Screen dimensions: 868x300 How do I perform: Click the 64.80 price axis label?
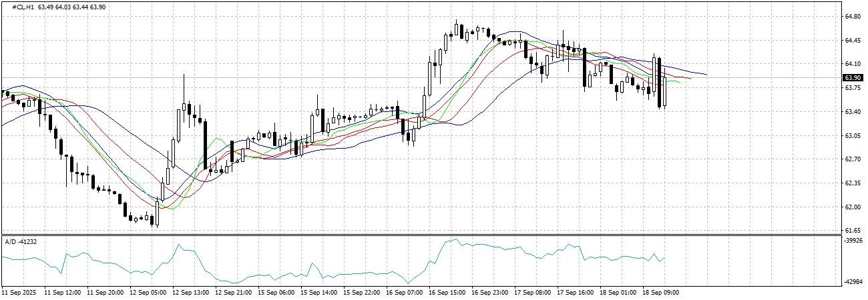(853, 17)
